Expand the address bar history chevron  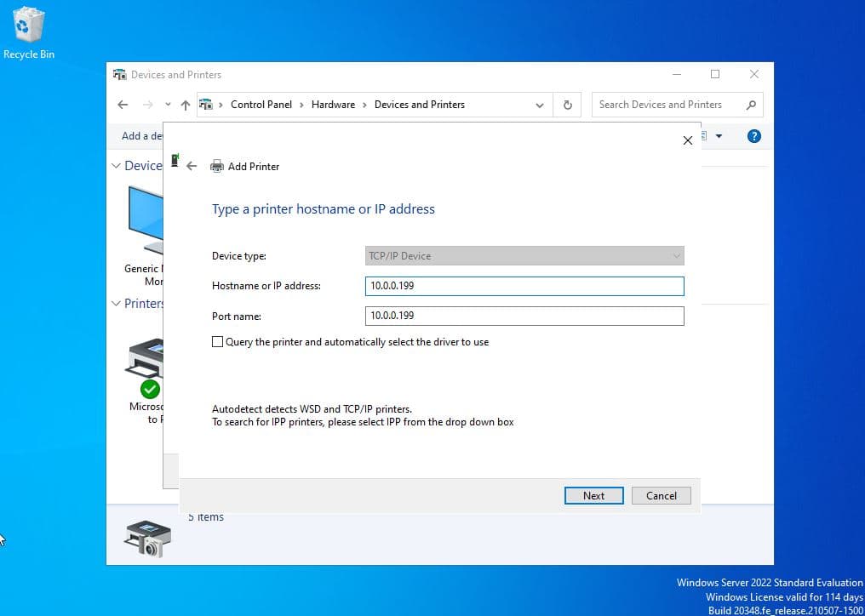click(540, 105)
